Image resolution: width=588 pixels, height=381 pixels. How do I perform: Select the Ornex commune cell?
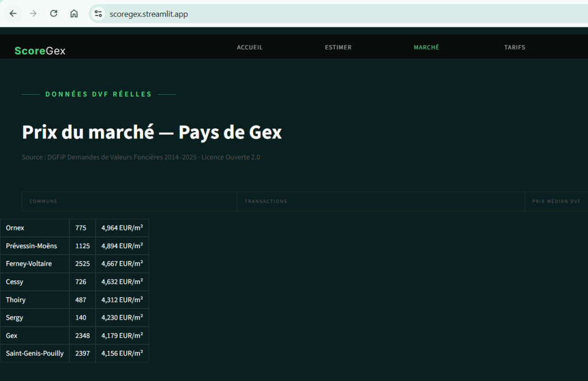coord(35,228)
